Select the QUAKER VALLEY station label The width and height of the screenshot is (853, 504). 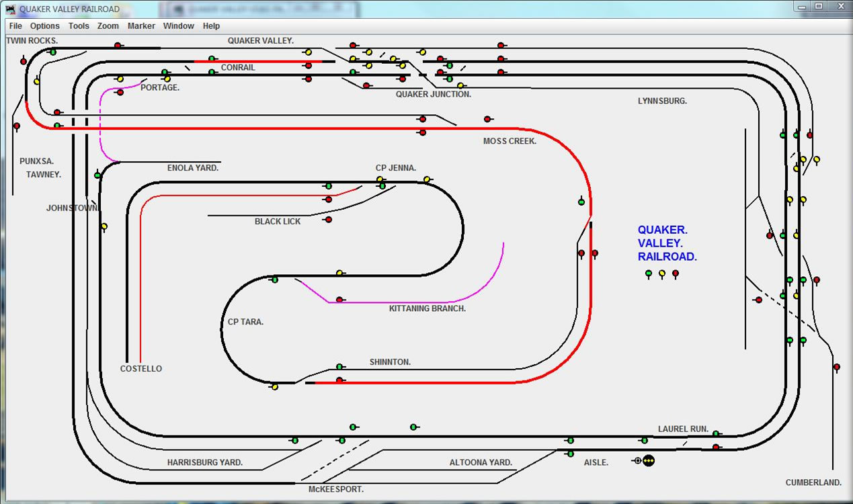261,41
